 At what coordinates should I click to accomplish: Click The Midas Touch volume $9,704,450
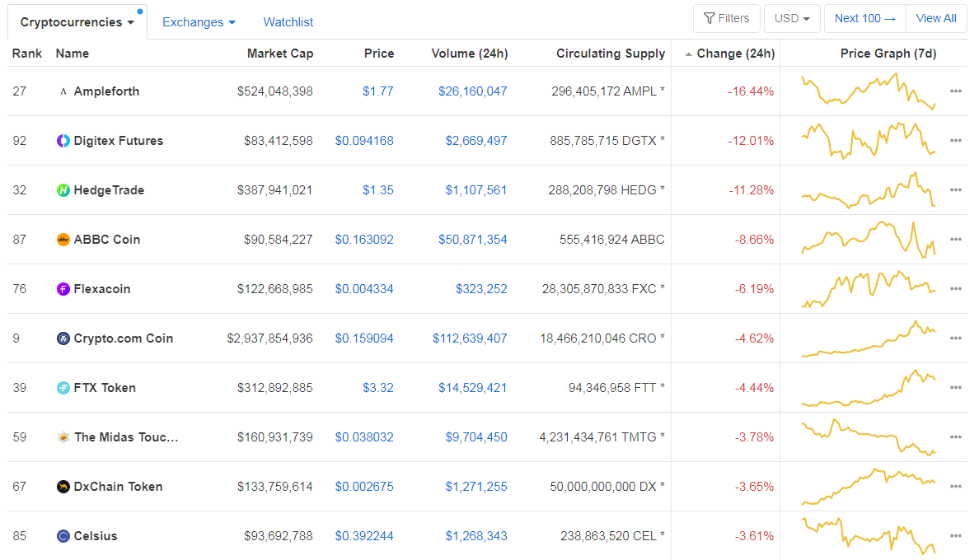coord(475,437)
